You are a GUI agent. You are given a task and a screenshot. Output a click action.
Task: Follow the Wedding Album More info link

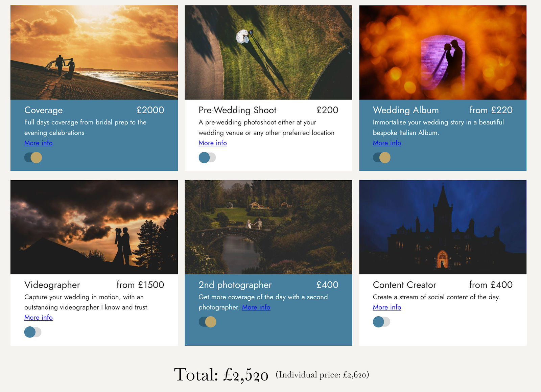coord(387,143)
